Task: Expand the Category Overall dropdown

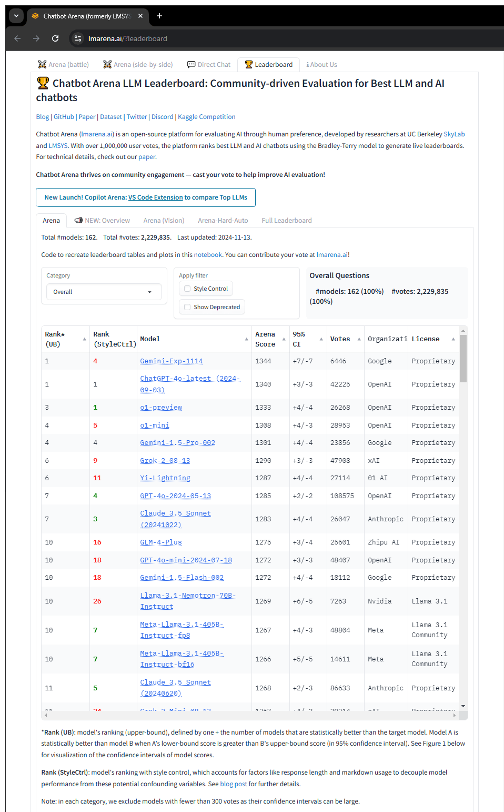Action: 104,292
